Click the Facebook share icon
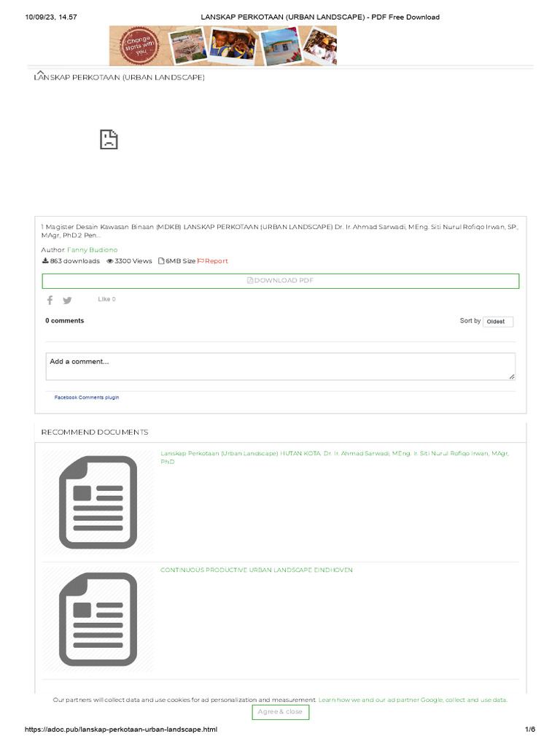The height and width of the screenshot is (747, 560). [x=50, y=300]
